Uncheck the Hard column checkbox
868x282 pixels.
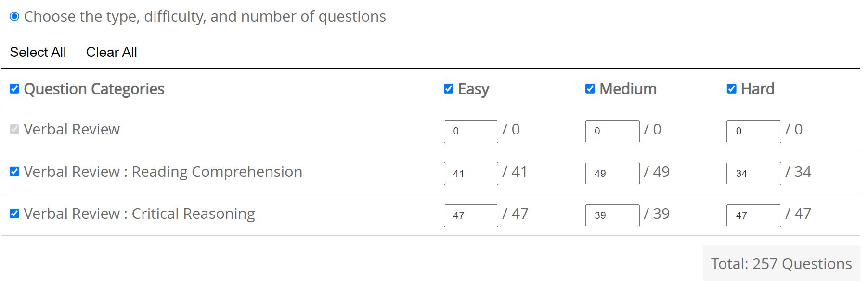click(732, 88)
